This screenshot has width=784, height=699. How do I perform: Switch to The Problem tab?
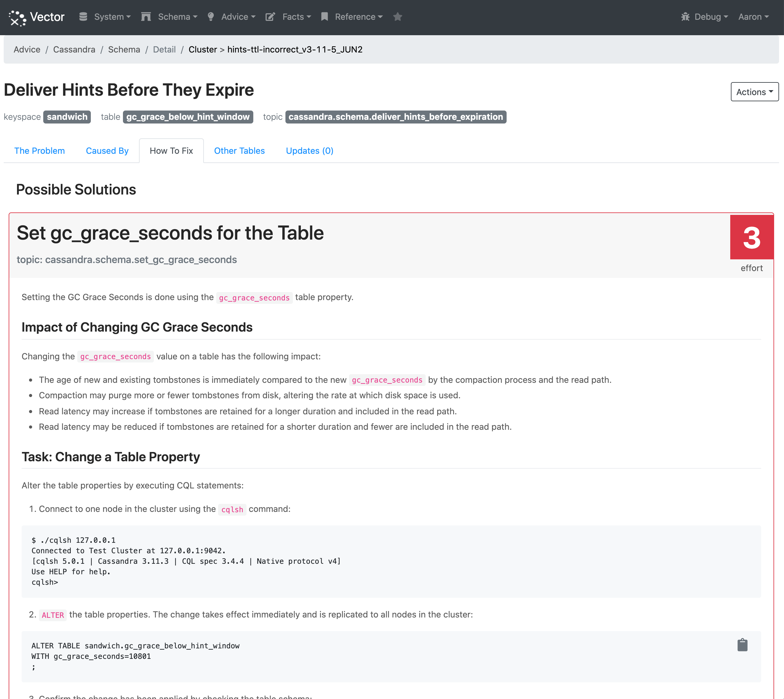coord(39,151)
